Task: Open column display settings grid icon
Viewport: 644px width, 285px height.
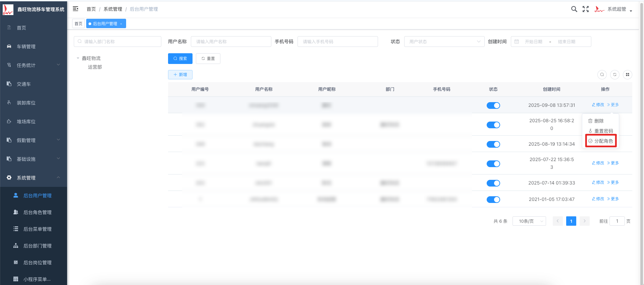Action: (x=628, y=75)
